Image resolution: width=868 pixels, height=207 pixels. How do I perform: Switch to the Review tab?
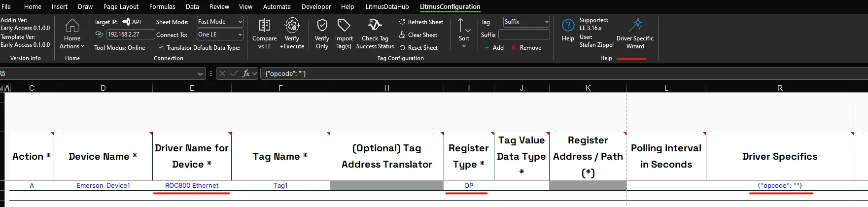point(219,6)
